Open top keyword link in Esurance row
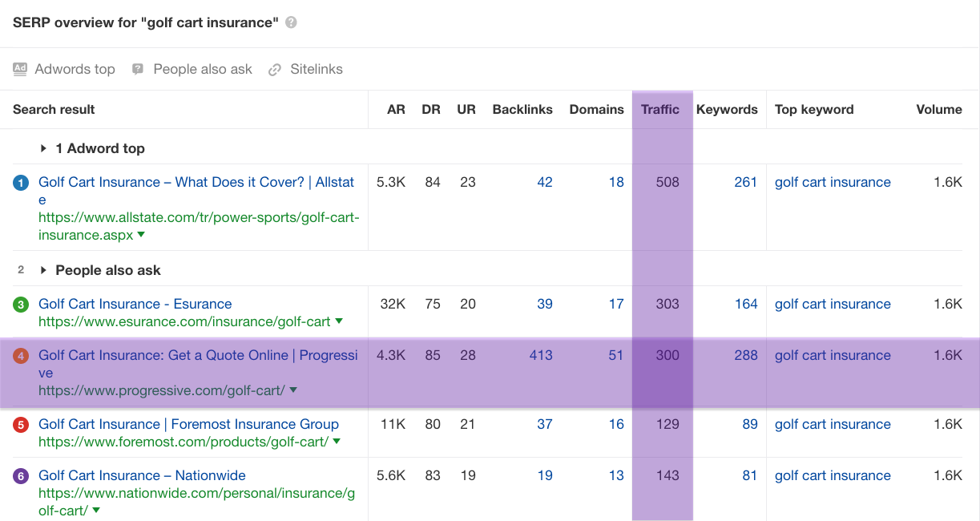The height and width of the screenshot is (521, 980). 833,304
